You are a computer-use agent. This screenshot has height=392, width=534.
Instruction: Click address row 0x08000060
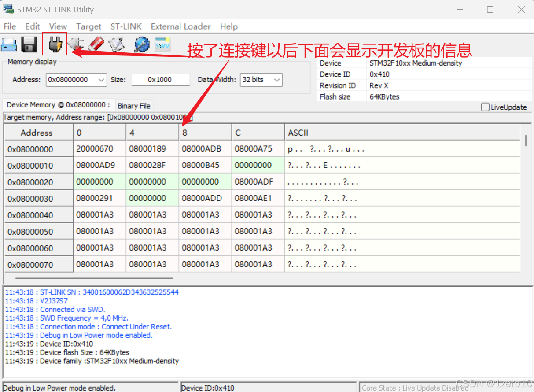[39, 248]
